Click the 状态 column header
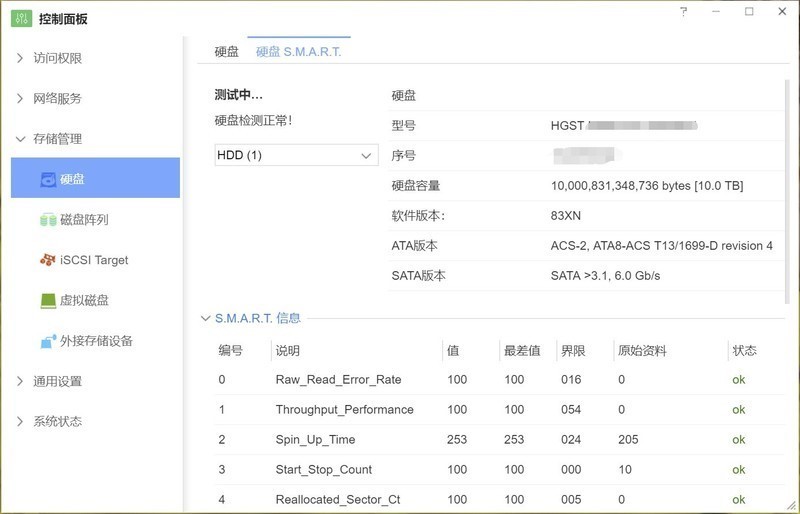This screenshot has height=514, width=800. click(744, 351)
